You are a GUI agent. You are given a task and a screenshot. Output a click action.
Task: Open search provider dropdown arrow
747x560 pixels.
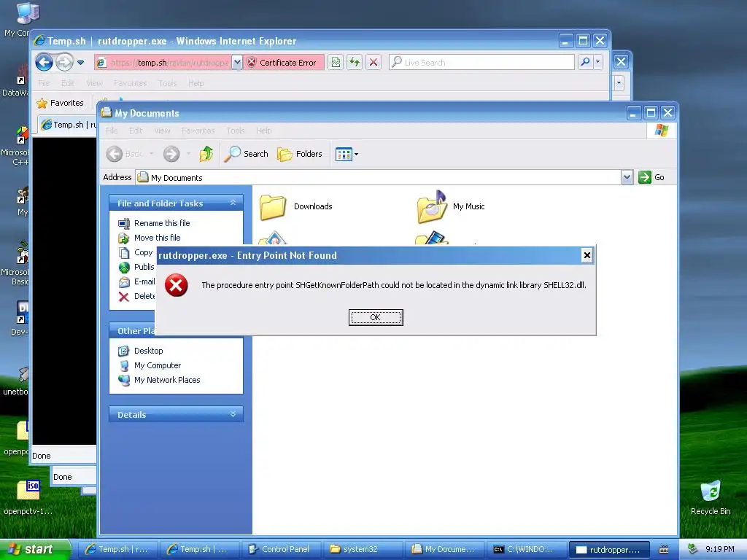(598, 62)
